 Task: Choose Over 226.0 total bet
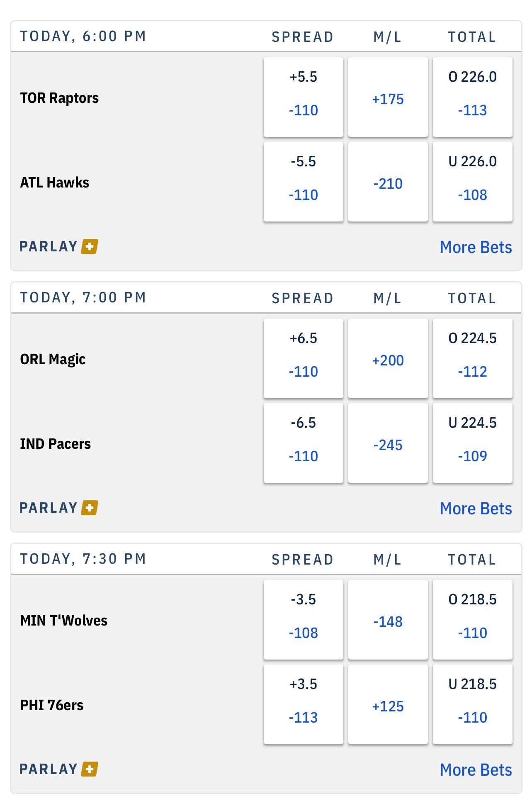point(472,97)
